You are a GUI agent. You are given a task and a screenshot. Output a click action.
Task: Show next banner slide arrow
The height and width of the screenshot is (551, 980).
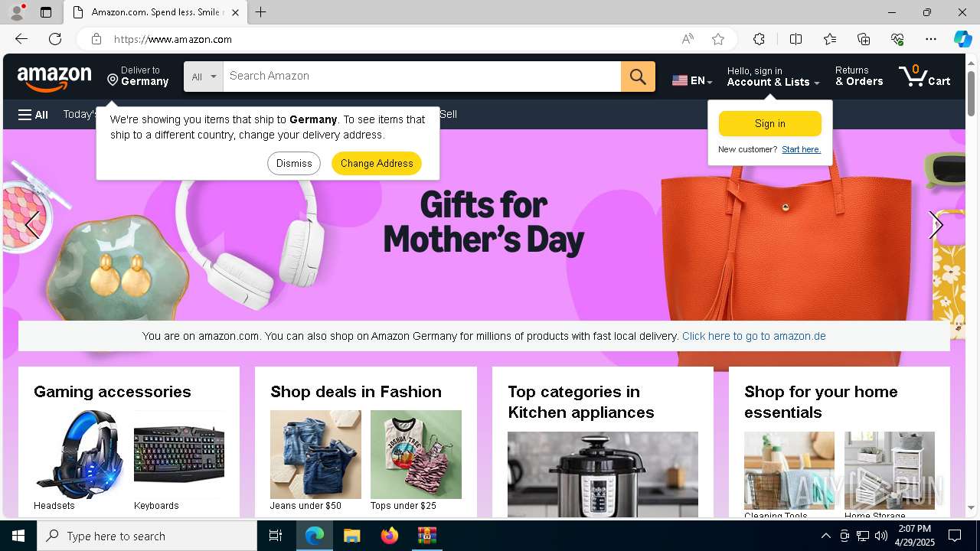[935, 225]
